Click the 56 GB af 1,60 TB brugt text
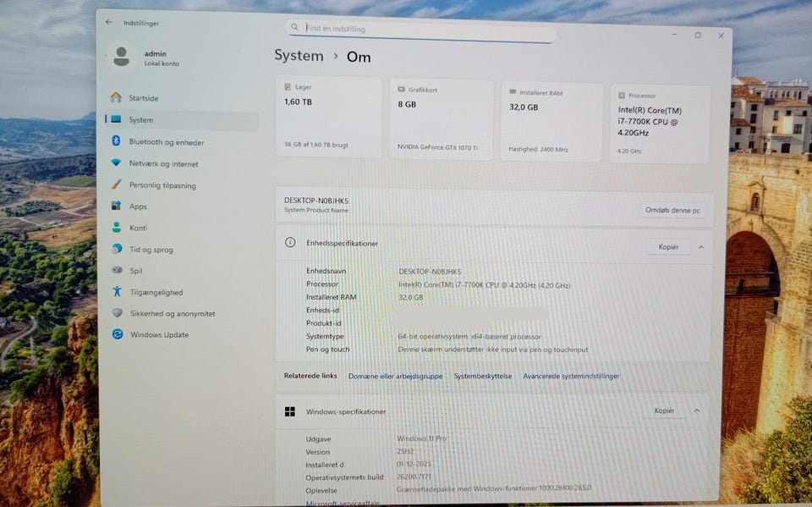Screen dimensions: 812x507 pyautogui.click(x=315, y=145)
